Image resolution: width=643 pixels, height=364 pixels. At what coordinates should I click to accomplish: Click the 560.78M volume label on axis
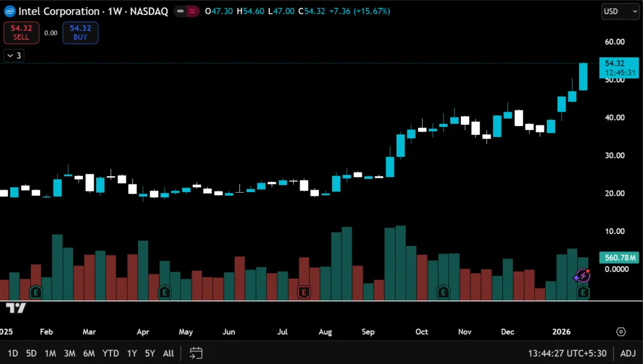coord(620,258)
